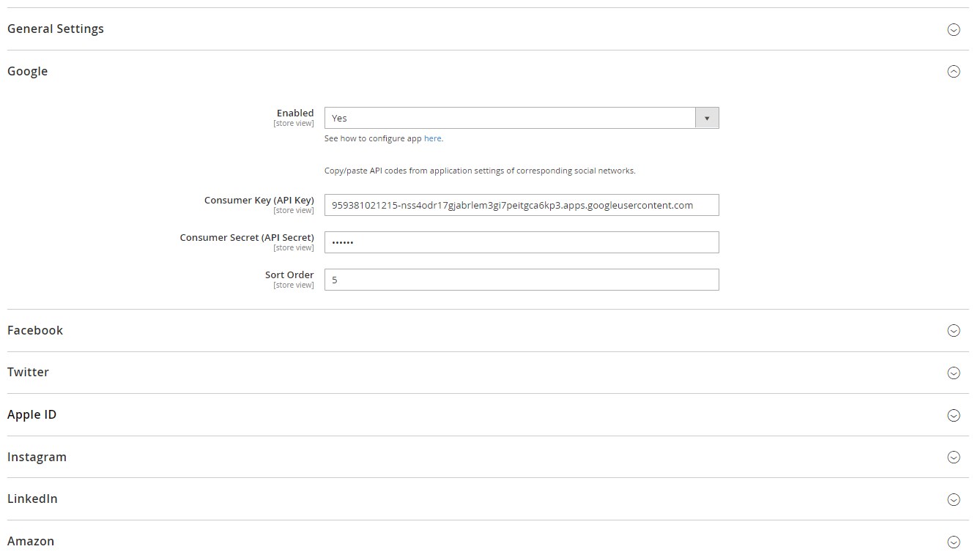Click the Apple ID section heading
Viewport: 975px width, 560px height.
click(x=32, y=414)
